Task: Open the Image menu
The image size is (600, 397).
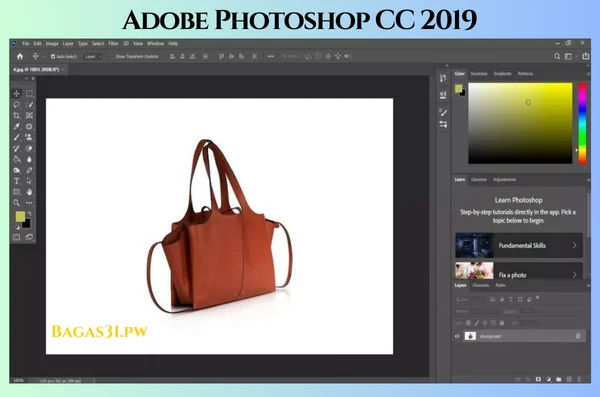Action: 52,44
